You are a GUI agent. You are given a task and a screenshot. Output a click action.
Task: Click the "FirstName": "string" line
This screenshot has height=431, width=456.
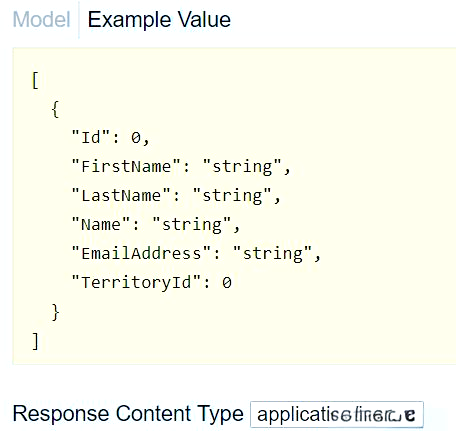click(x=181, y=166)
